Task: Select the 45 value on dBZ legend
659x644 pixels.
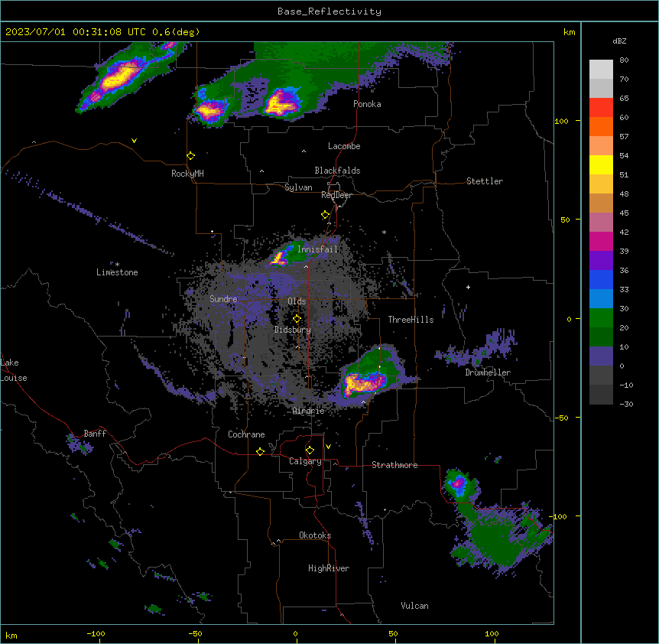Action: 624,213
